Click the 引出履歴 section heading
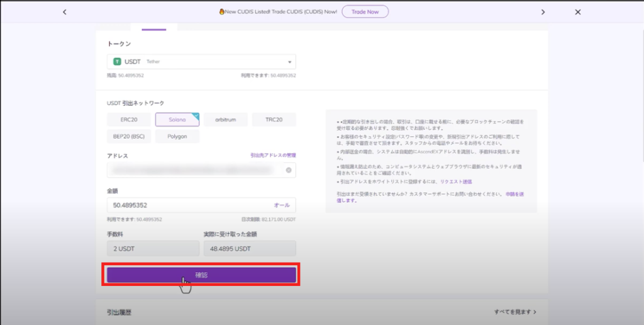Image resolution: width=644 pixels, height=325 pixels. pos(119,312)
